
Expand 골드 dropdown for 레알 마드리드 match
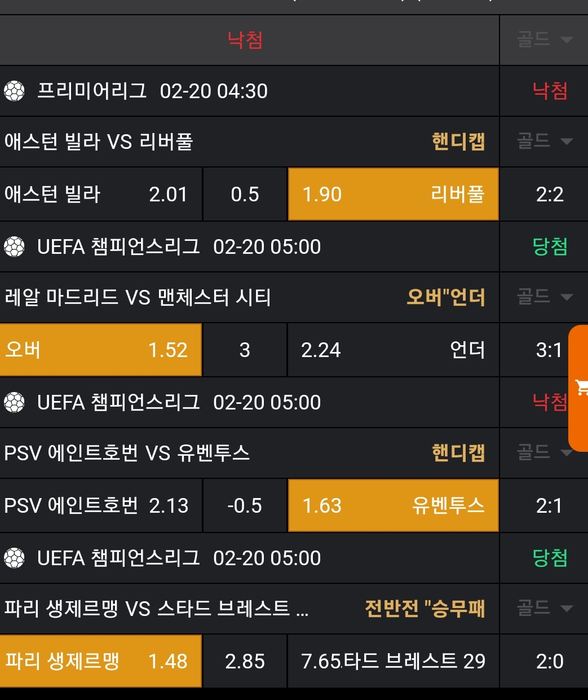pyautogui.click(x=544, y=297)
